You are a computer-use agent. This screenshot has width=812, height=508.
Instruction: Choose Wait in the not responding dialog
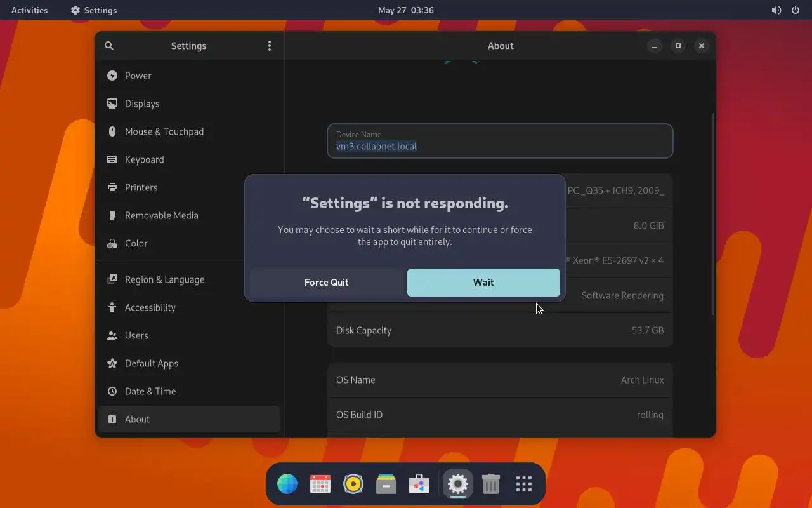[x=483, y=283]
